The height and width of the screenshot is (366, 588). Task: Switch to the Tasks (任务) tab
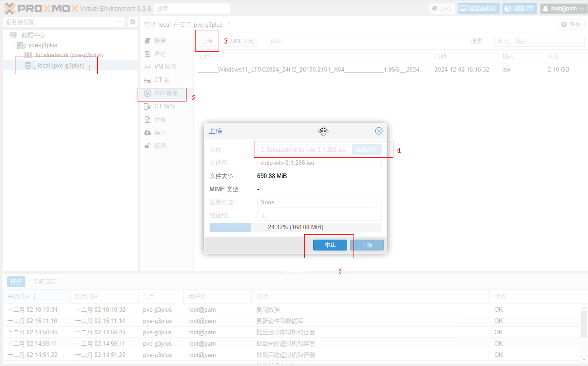point(16,281)
